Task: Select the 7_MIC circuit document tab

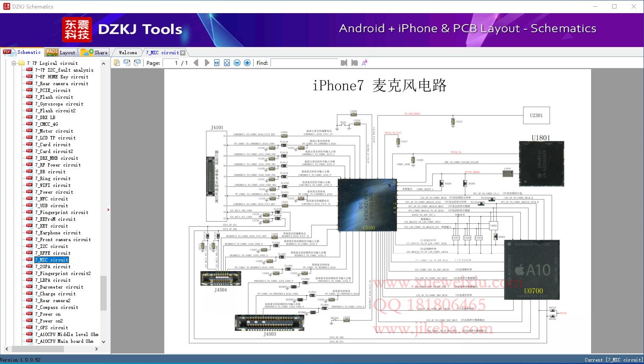Action: pos(162,53)
